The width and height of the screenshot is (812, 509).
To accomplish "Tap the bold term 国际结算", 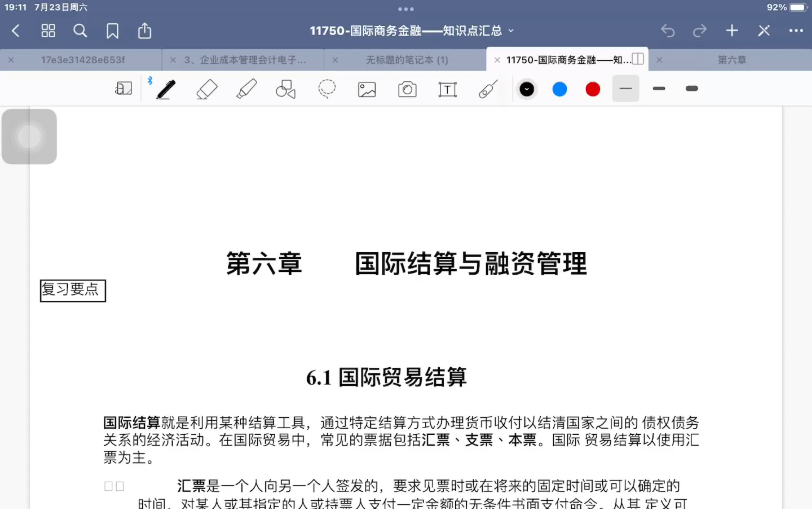I will 132,422.
